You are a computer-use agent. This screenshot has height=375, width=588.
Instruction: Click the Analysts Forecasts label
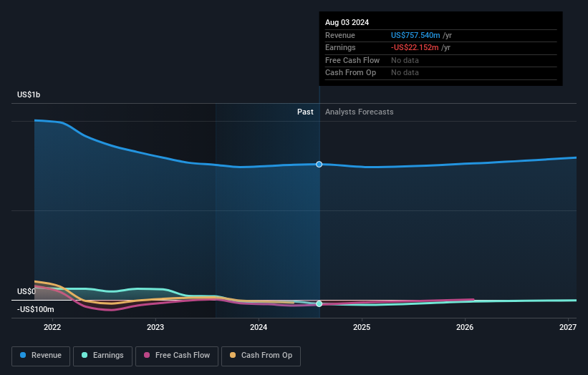(360, 112)
